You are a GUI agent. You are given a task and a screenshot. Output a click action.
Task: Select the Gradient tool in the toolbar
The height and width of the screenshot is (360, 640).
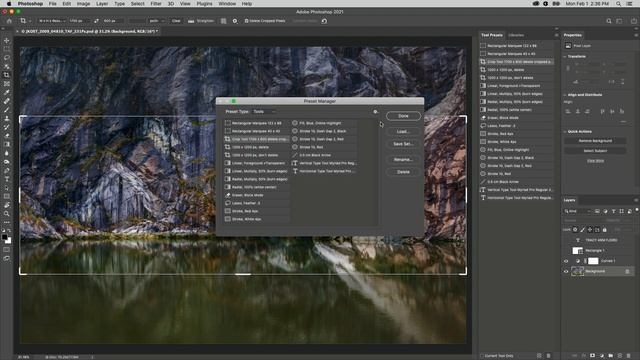tap(7, 144)
